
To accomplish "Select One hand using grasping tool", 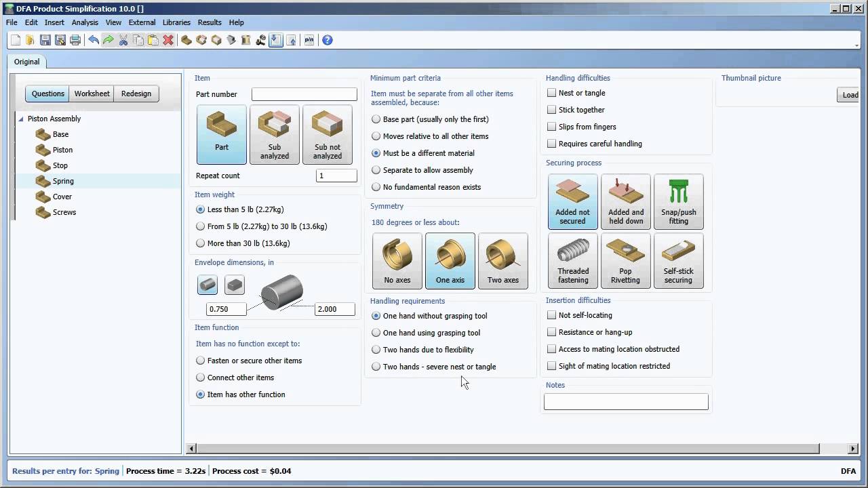I will 426,333.
